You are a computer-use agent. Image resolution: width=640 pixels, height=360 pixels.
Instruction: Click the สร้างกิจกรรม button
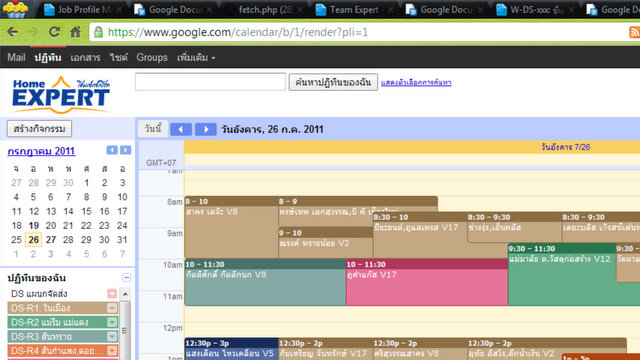(x=39, y=129)
